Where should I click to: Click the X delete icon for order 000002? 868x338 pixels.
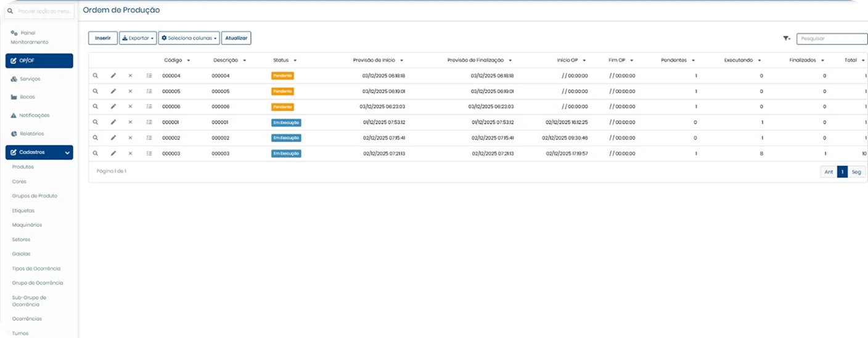(130, 138)
